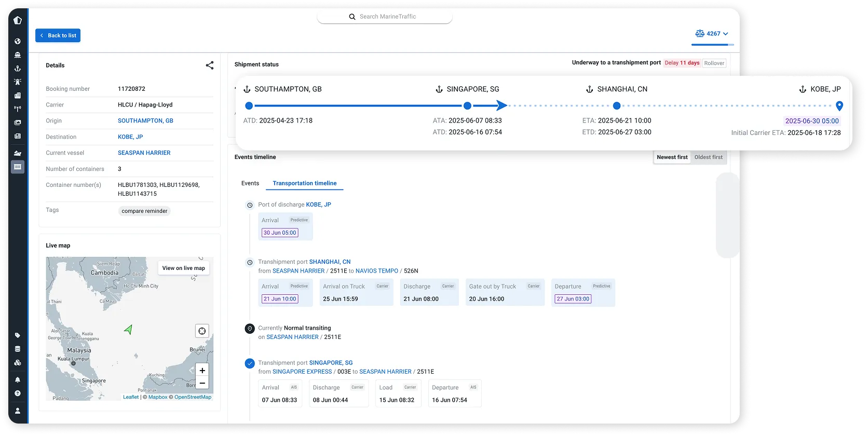Select Newest first sort order
The height and width of the screenshot is (436, 868).
672,157
